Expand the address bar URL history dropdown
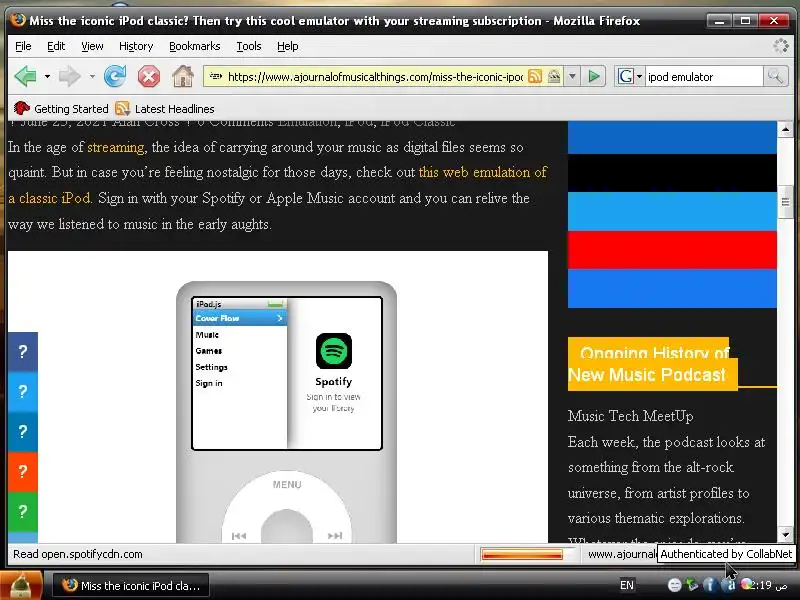The height and width of the screenshot is (600, 800). (x=572, y=77)
